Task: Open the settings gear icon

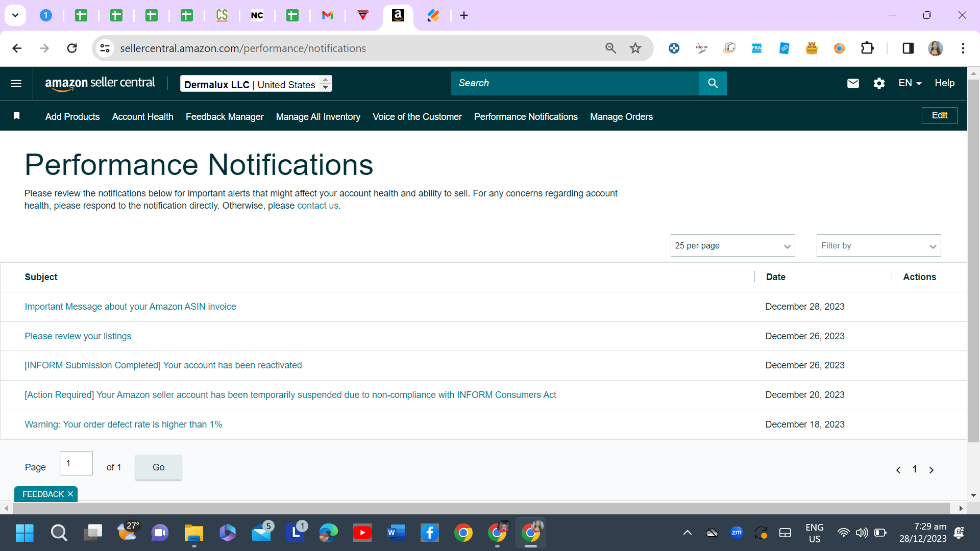Action: point(879,83)
